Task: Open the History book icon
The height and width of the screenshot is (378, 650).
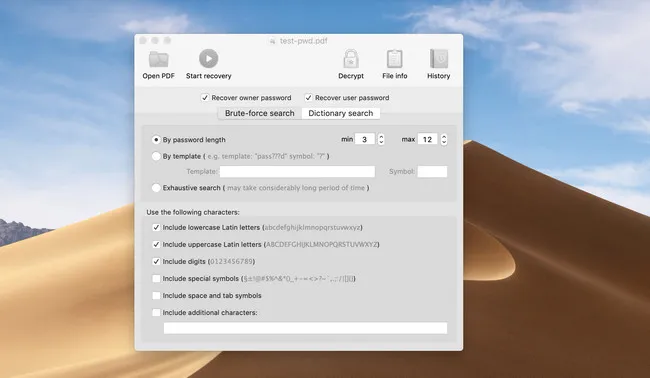Action: point(439,59)
